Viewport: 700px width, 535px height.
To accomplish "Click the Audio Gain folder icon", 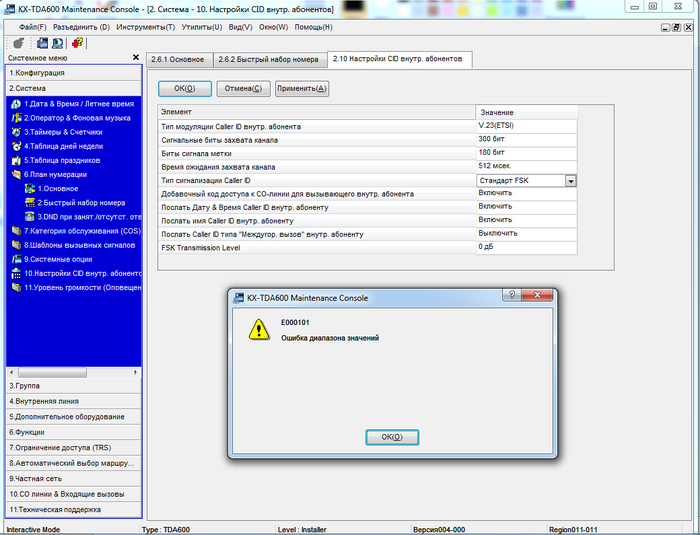I will pos(16,288).
